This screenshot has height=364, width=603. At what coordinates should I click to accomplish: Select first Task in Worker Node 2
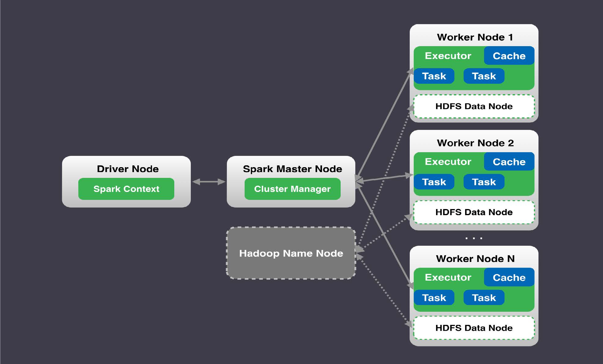click(434, 182)
